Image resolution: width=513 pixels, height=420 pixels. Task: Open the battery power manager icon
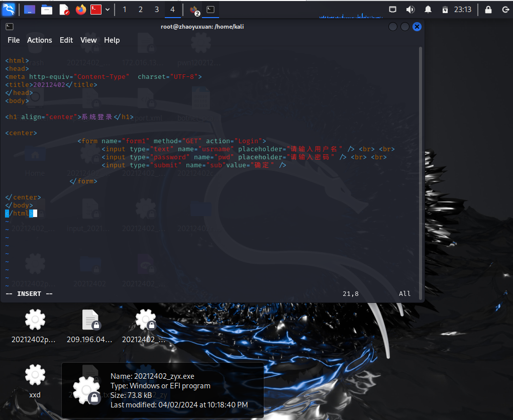445,10
